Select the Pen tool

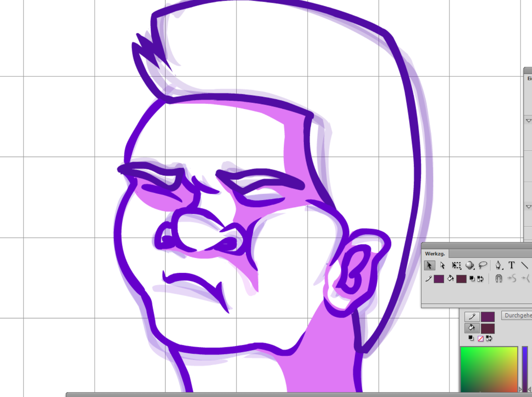click(x=499, y=265)
